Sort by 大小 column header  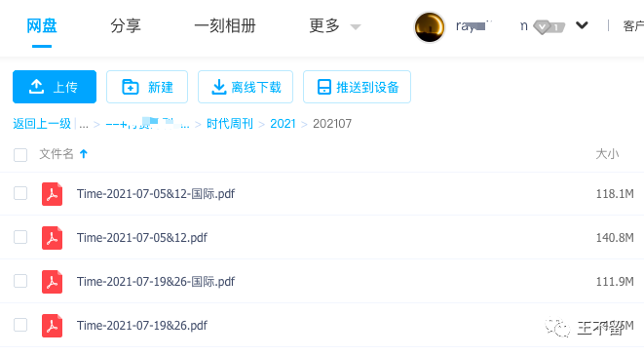(607, 154)
